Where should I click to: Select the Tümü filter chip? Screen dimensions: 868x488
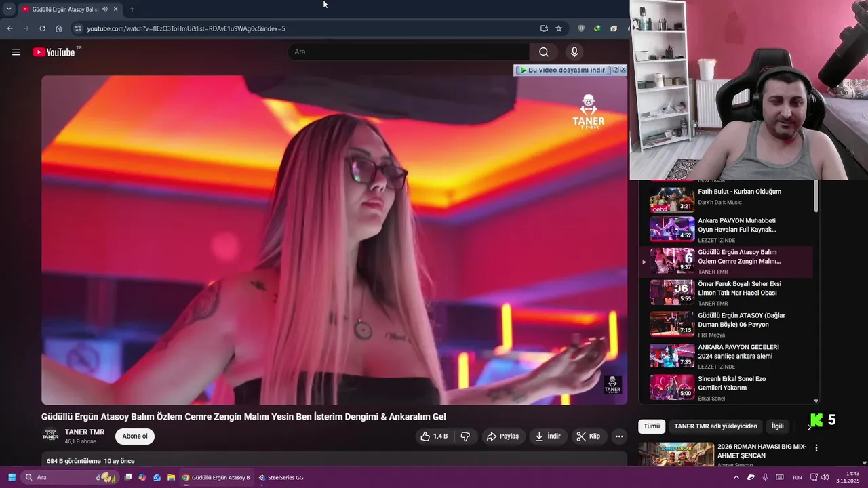[x=652, y=426]
